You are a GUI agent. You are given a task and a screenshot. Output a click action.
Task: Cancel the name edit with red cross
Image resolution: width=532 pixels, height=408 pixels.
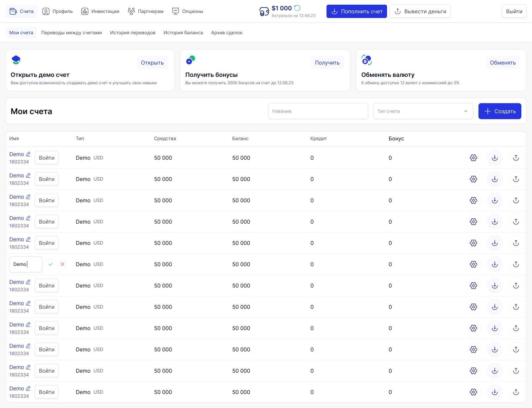(63, 264)
